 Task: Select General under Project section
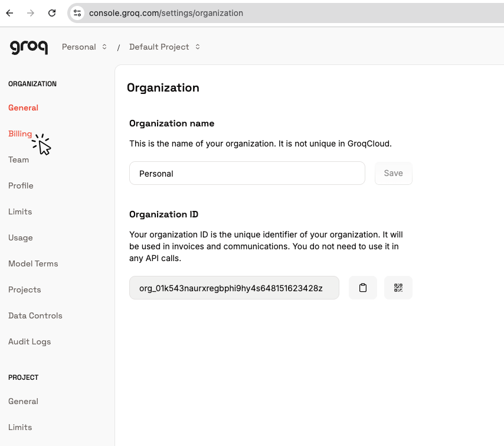pyautogui.click(x=23, y=401)
